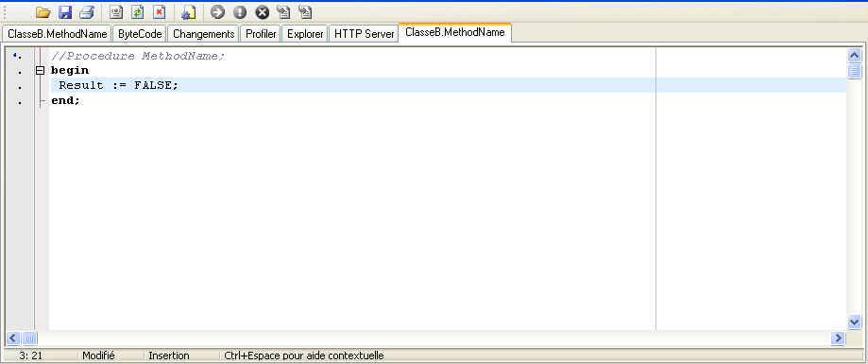868x364 pixels.
Task: Place cursor on the begin keyword
Action: pos(70,71)
